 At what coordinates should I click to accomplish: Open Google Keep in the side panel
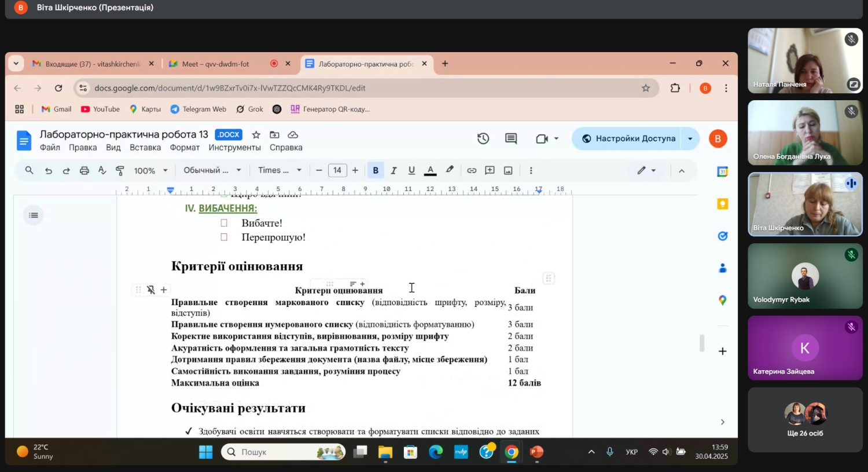(x=722, y=204)
